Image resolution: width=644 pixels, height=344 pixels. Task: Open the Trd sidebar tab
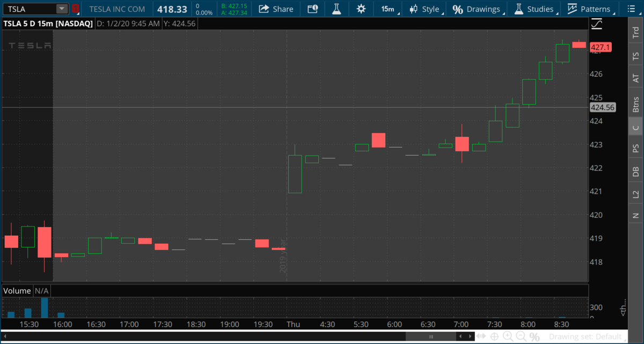tap(636, 32)
